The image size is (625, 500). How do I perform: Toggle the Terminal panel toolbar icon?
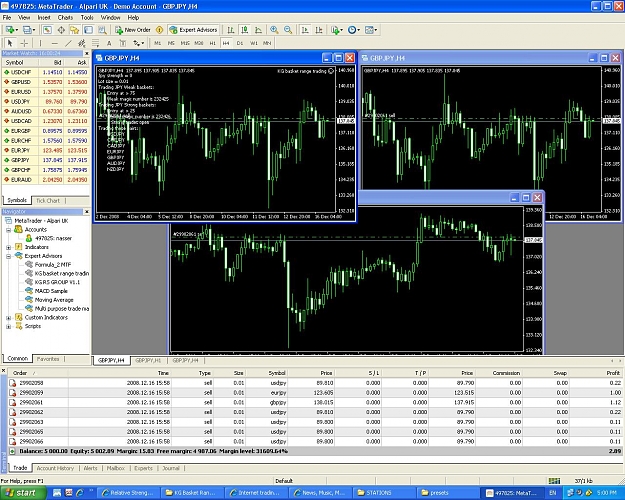[x=88, y=30]
